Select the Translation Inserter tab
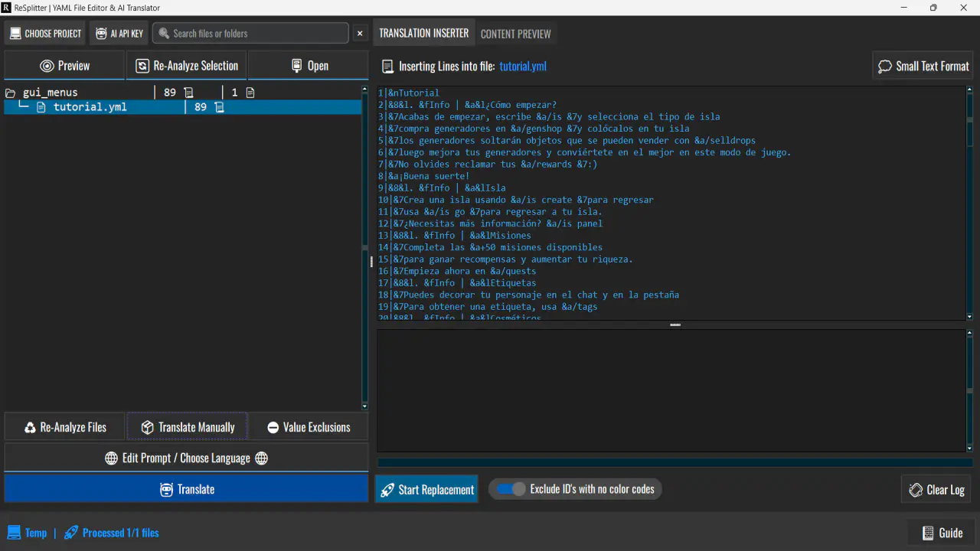 tap(423, 34)
